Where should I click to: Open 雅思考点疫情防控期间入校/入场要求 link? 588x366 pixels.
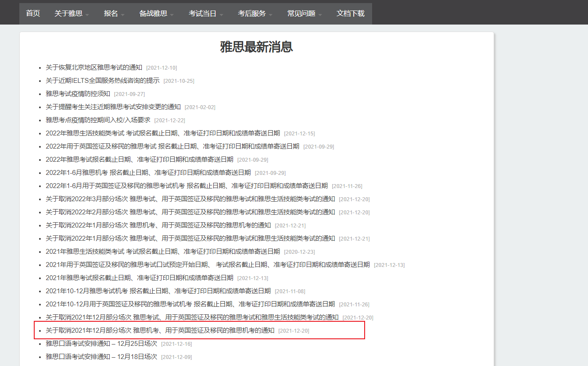tap(98, 120)
